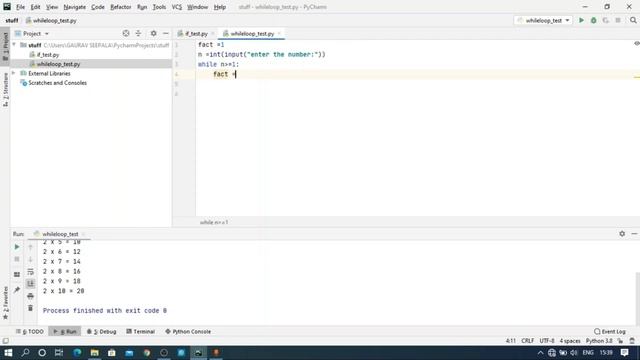This screenshot has width=640, height=360.
Task: Open the Tools menu
Action: point(159,7)
